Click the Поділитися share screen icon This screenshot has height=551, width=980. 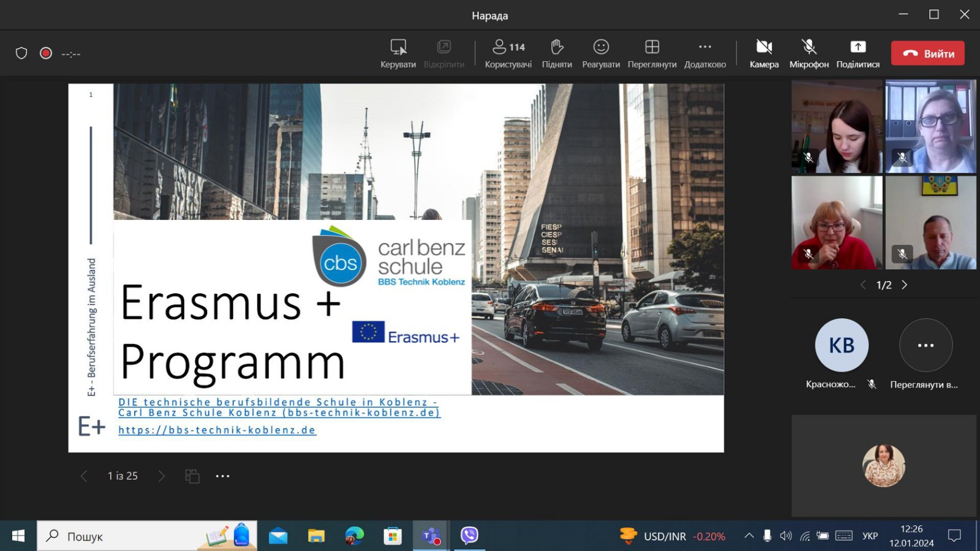(858, 48)
